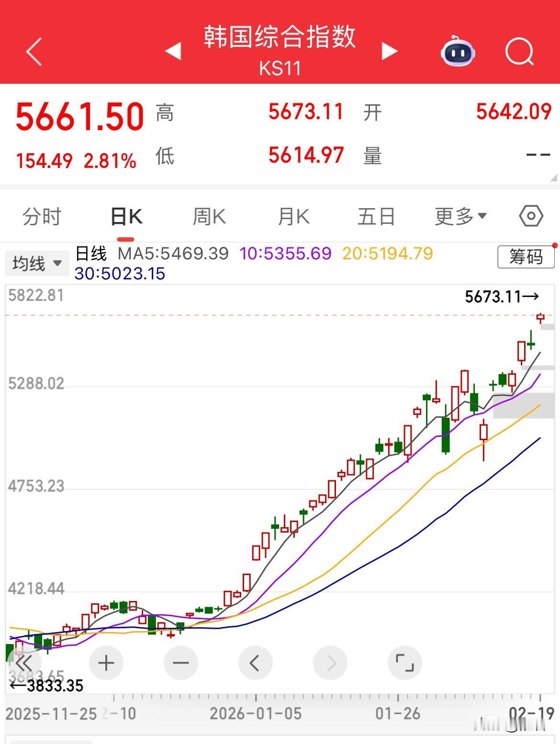Open the 均线 indicator dropdown
Image resolution: width=560 pixels, height=744 pixels.
click(x=37, y=262)
